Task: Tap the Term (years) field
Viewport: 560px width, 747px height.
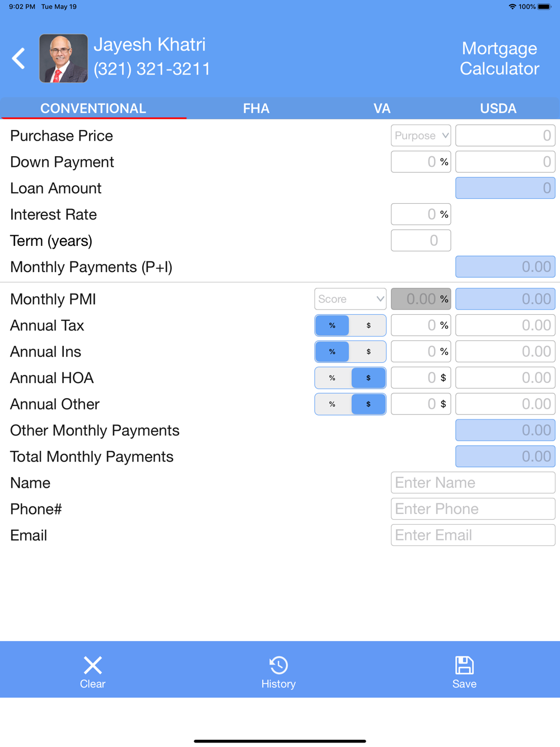Action: [421, 241]
